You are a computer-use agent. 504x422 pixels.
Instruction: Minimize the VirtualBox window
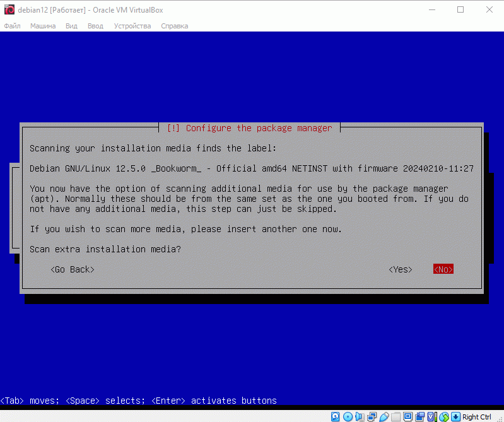(x=432, y=9)
